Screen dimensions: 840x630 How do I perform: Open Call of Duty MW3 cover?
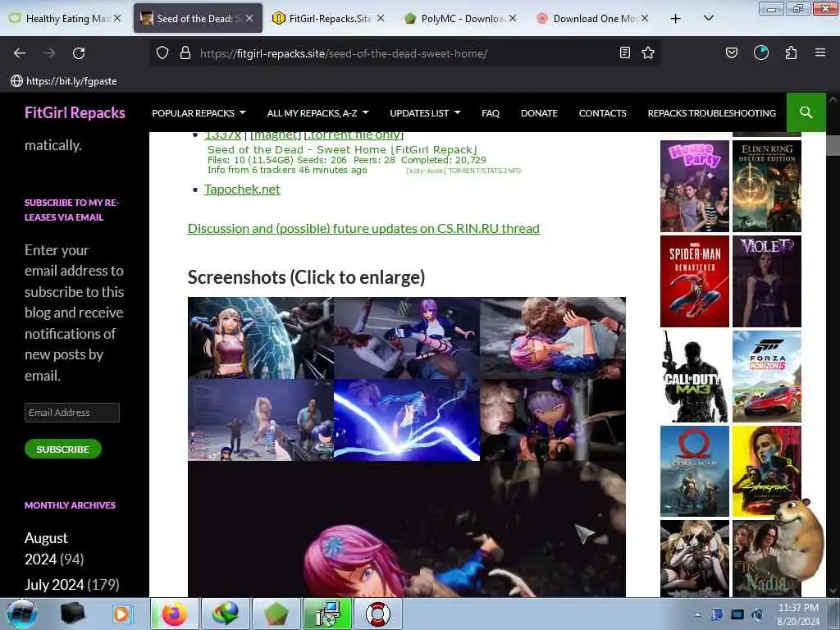(694, 376)
